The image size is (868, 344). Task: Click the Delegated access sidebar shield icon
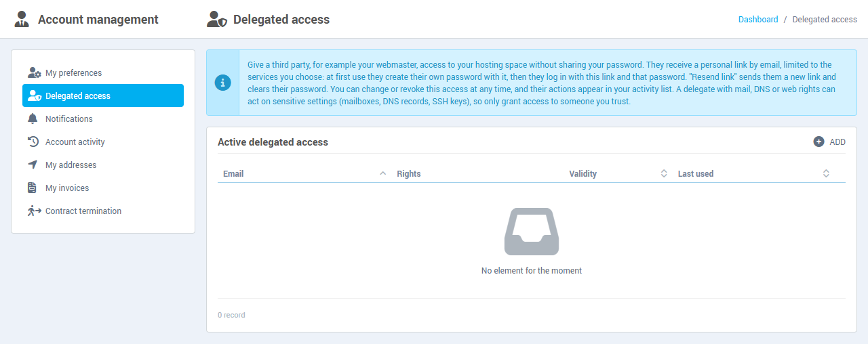coord(34,96)
